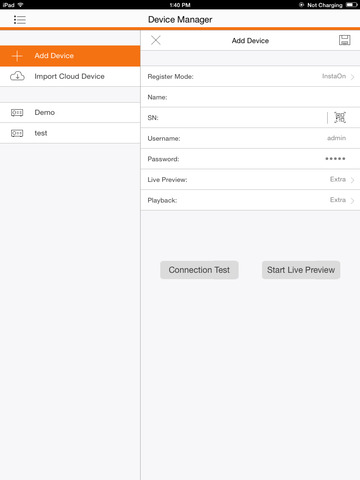This screenshot has width=360, height=480.
Task: Click the Extra value for Playback
Action: (x=338, y=200)
